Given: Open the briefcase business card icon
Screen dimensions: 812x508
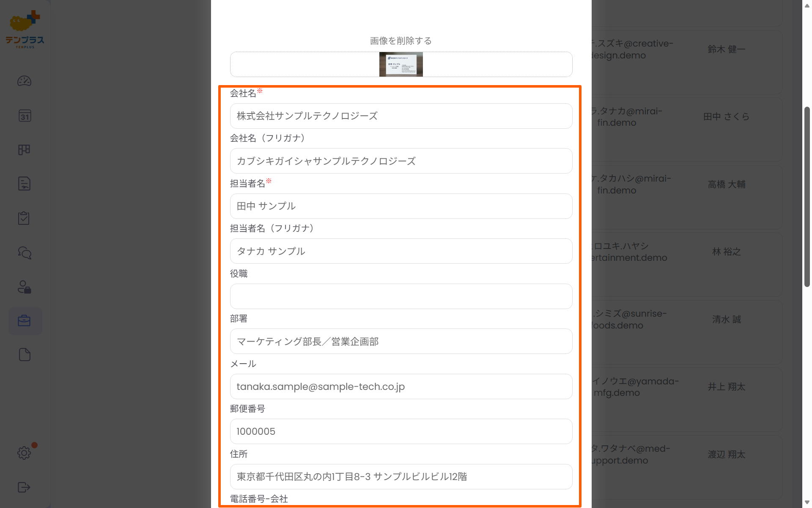Looking at the screenshot, I should (x=25, y=321).
